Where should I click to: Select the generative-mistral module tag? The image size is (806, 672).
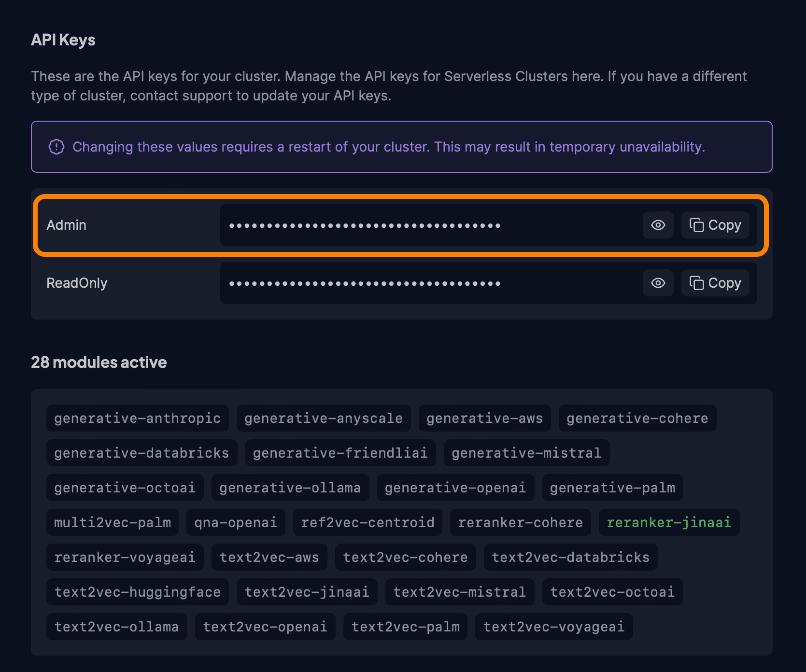(x=527, y=453)
